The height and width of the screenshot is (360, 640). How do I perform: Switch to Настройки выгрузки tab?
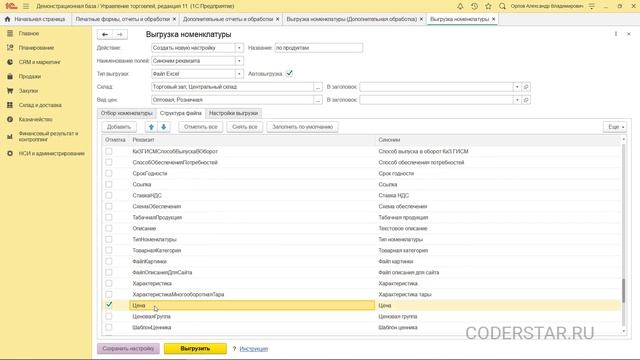pos(233,113)
